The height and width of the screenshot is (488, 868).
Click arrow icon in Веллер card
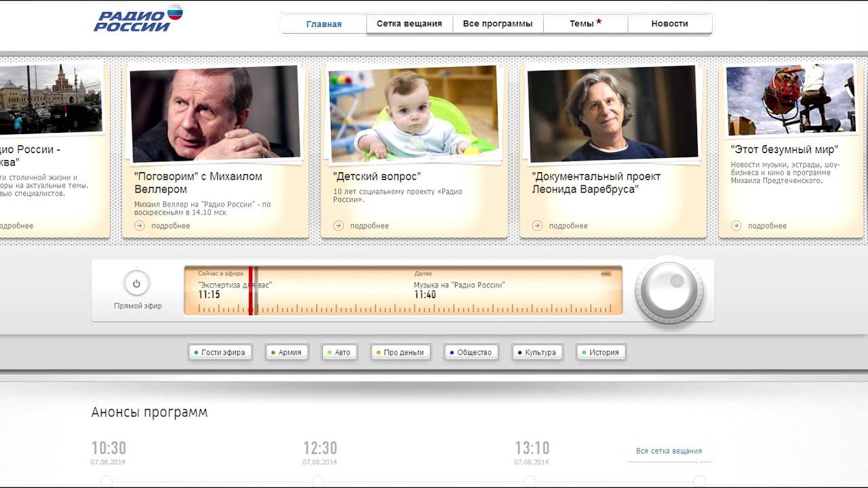click(140, 226)
